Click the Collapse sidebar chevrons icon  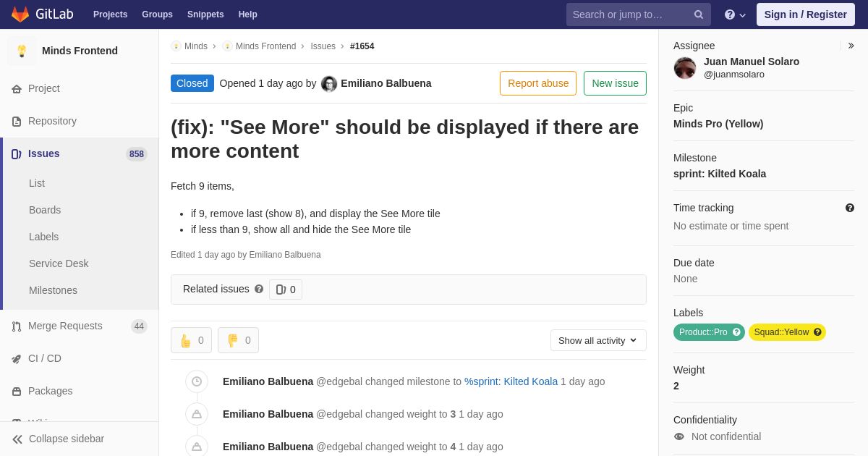click(x=17, y=439)
